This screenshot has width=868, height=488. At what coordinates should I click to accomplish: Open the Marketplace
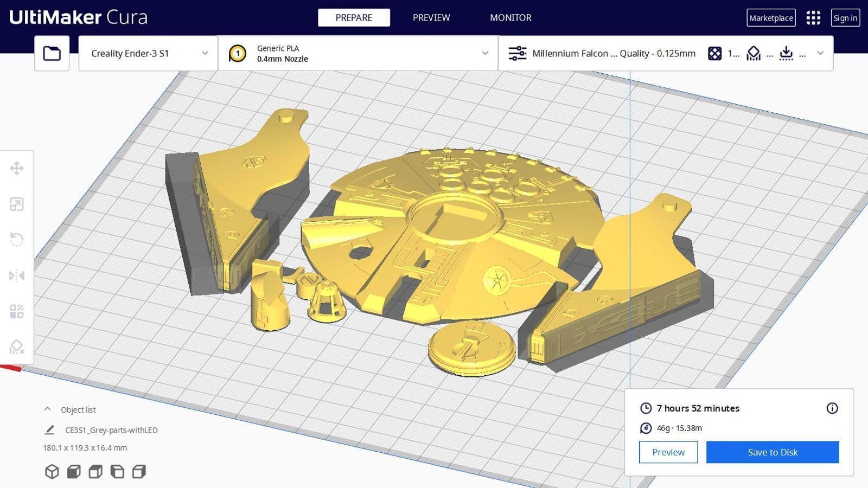771,18
